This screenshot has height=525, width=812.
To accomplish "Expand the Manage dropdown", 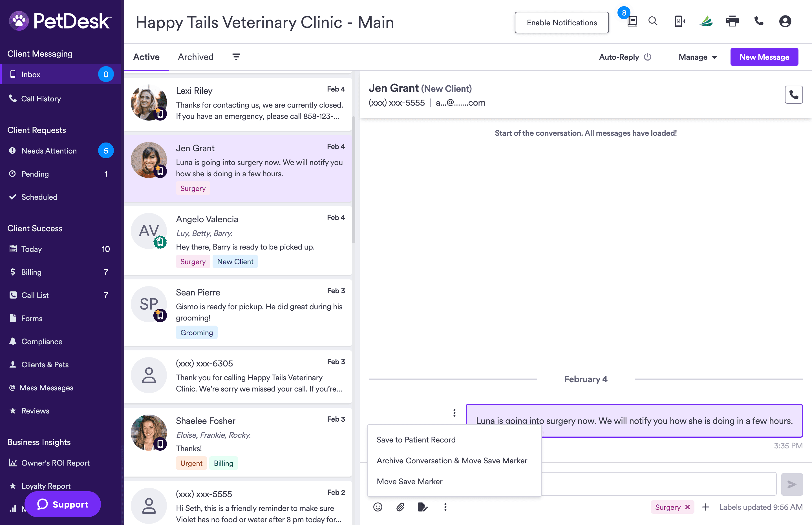I will [697, 57].
